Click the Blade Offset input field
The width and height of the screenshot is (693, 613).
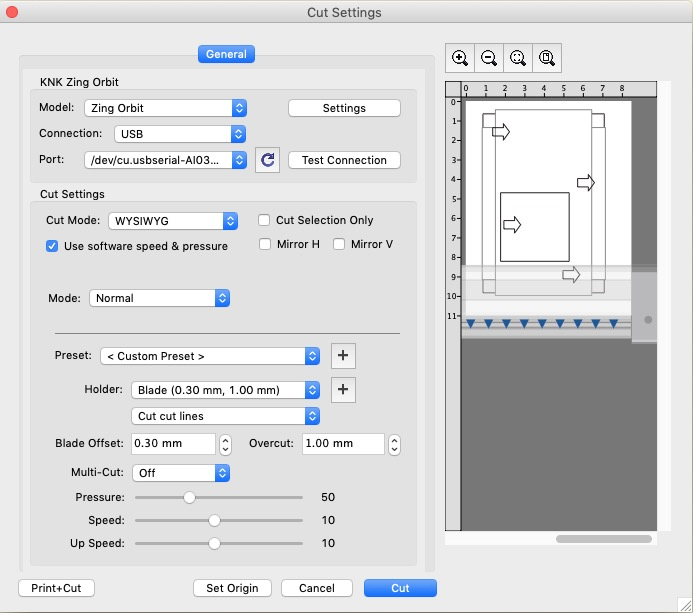(173, 444)
